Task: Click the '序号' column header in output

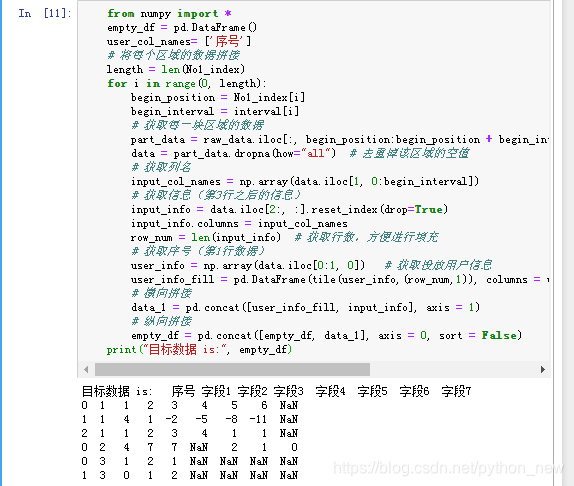Action: [x=183, y=391]
